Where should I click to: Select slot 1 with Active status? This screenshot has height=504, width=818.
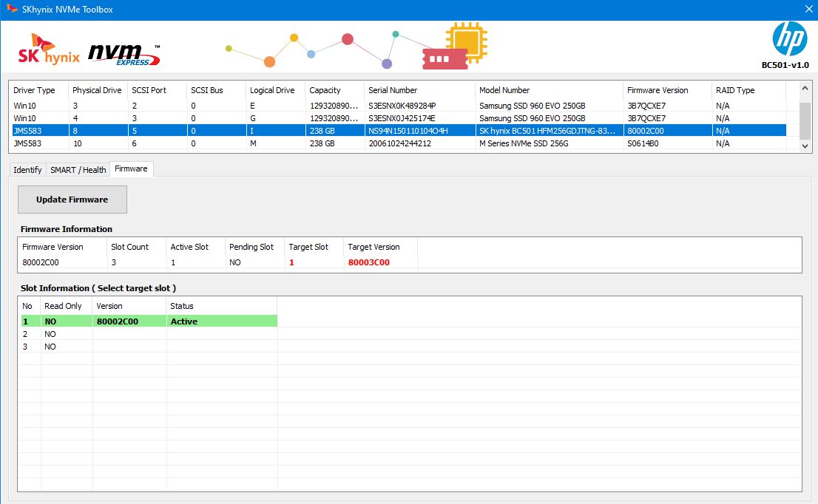[x=149, y=321]
